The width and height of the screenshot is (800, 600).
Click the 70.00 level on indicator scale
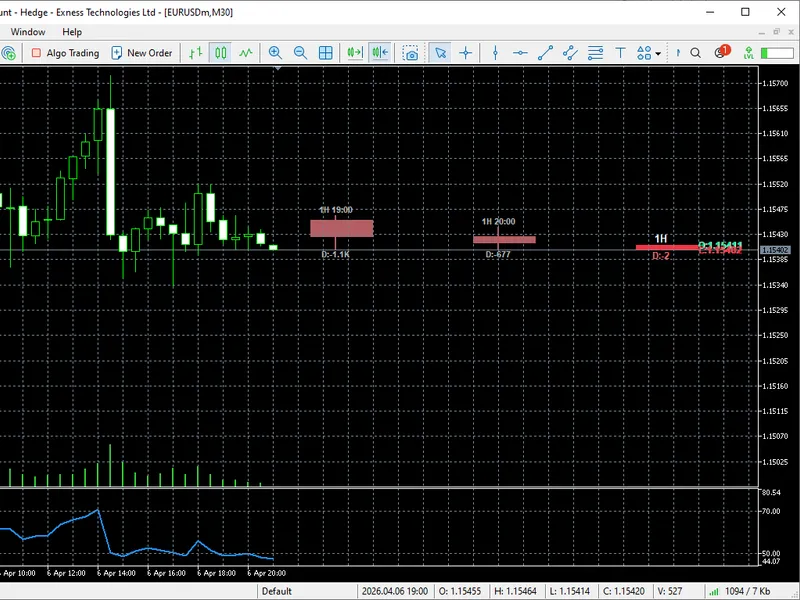point(771,511)
